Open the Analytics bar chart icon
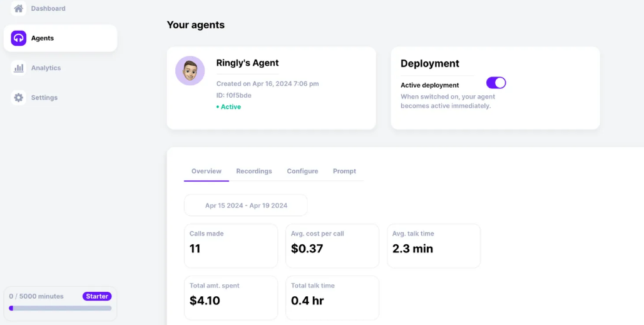This screenshot has width=644, height=325. (19, 68)
